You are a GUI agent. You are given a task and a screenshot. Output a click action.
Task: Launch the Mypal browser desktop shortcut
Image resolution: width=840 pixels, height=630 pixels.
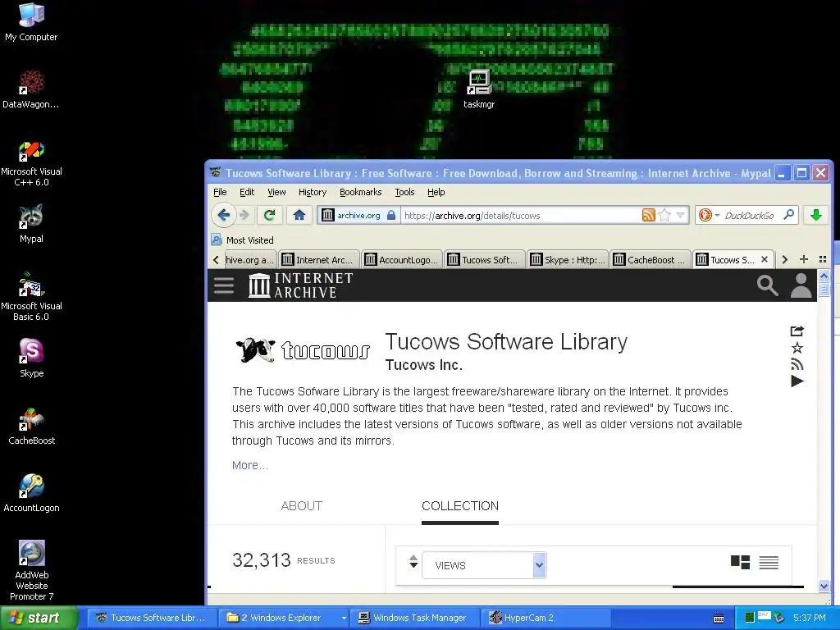pos(31,224)
